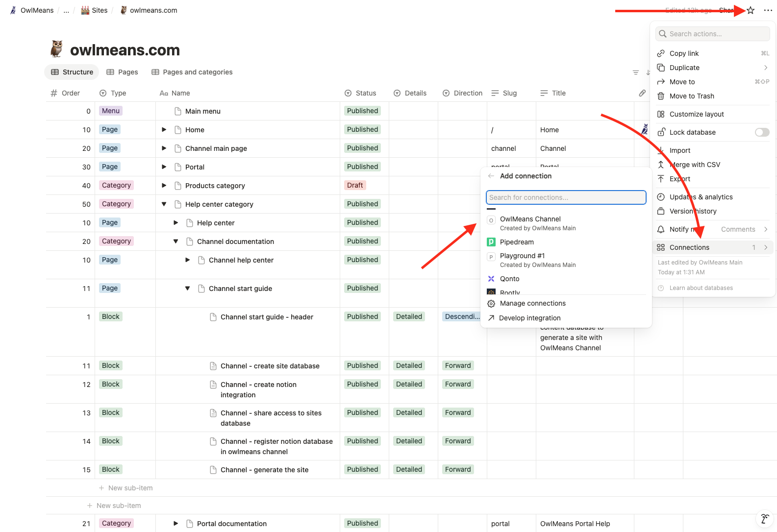This screenshot has height=532, width=777.
Task: Click the Order column header
Action: tap(65, 93)
